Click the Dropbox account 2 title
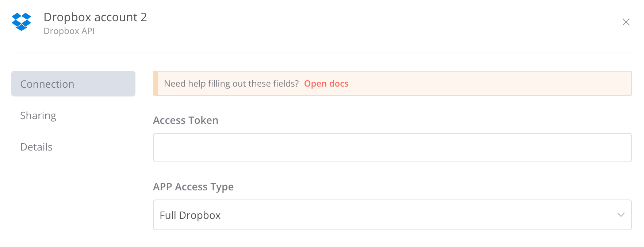The image size is (644, 247). click(x=95, y=17)
